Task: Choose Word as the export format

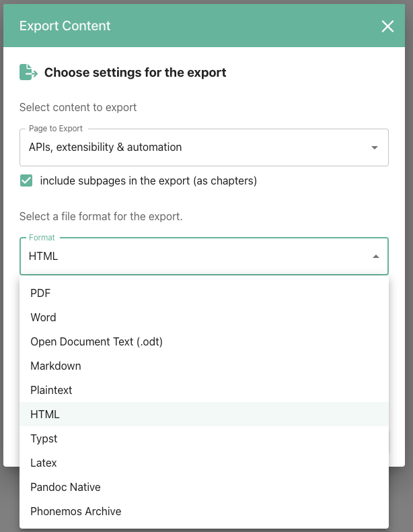Action: click(43, 317)
